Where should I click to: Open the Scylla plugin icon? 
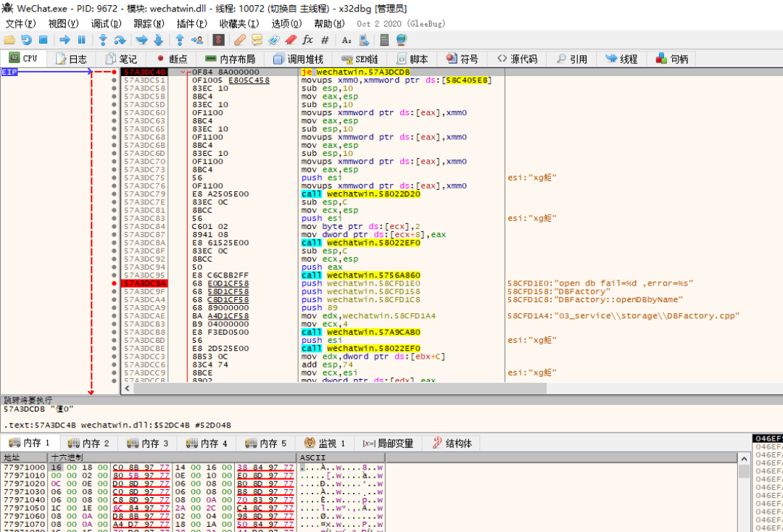coord(218,40)
